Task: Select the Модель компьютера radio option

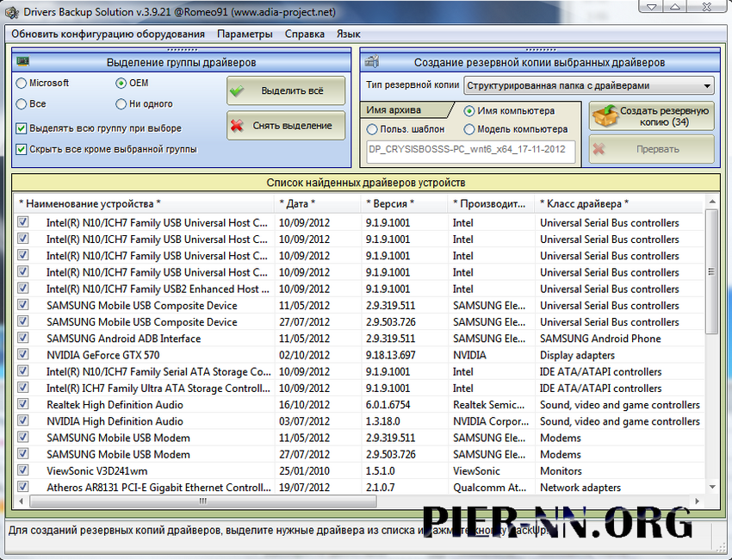Action: [468, 129]
